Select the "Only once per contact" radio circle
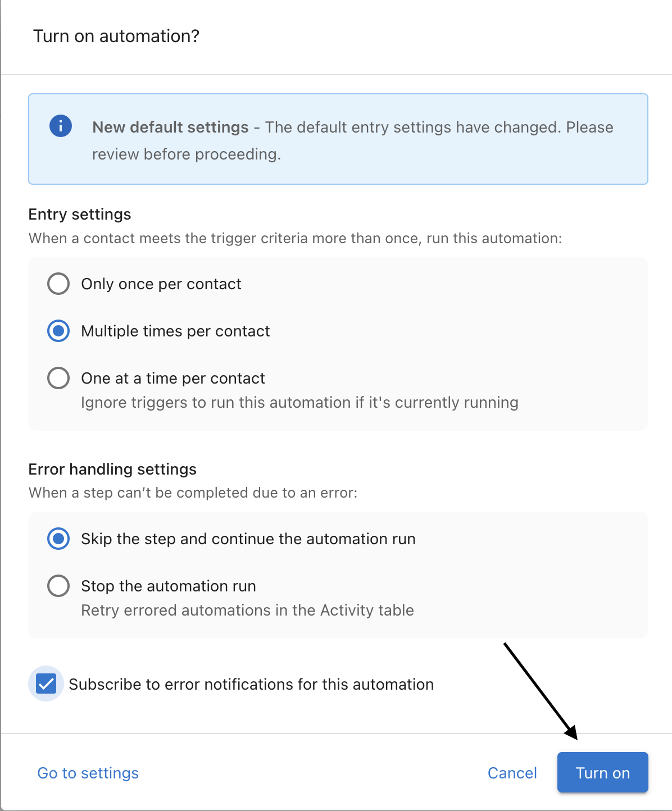The width and height of the screenshot is (672, 811). coord(58,284)
